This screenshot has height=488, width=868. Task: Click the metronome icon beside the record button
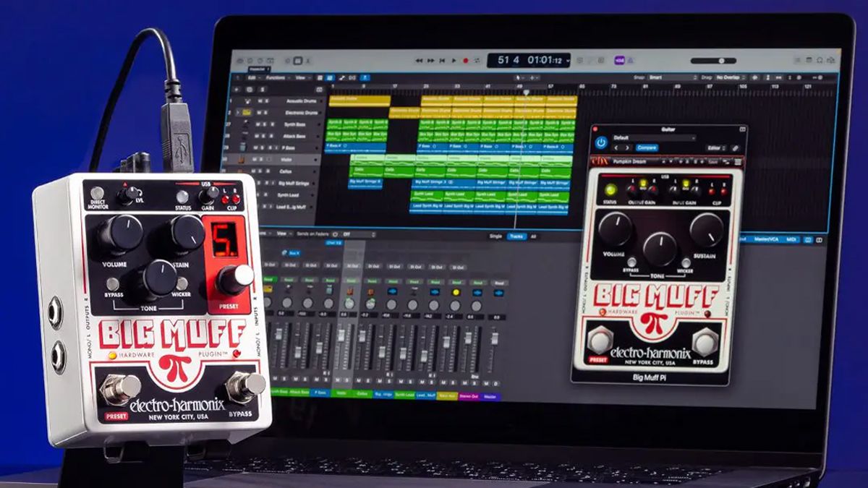click(x=477, y=61)
